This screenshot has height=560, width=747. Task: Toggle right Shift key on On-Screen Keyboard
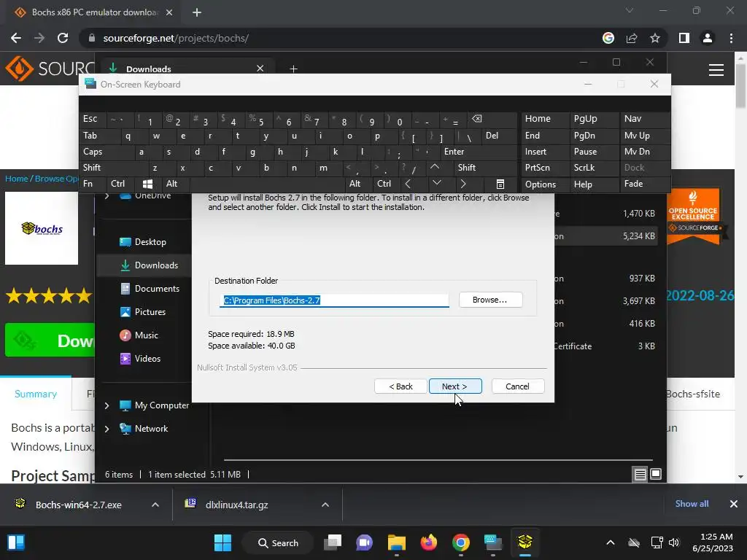[467, 168]
